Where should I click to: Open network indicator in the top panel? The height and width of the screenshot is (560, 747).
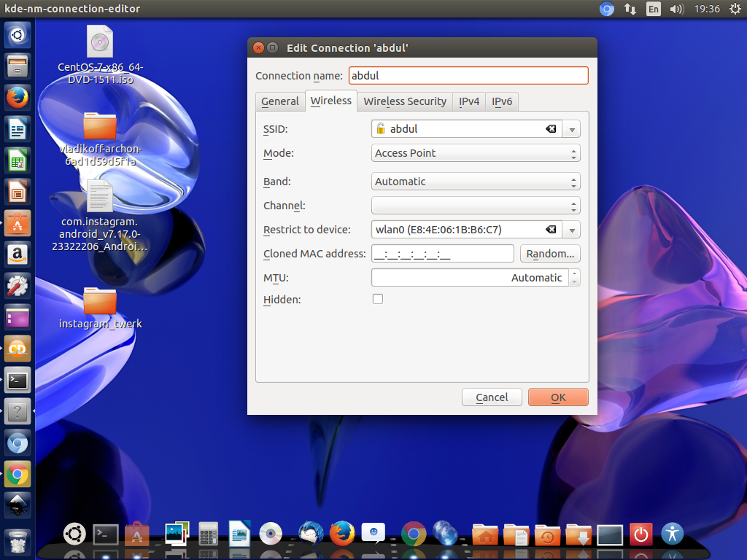tap(630, 9)
